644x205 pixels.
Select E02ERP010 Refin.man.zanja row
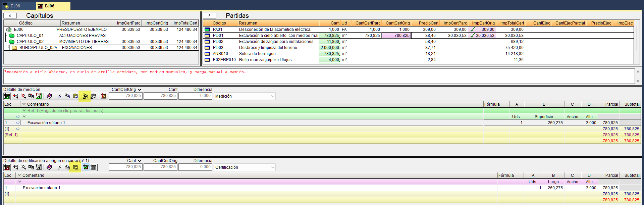(x=419, y=60)
